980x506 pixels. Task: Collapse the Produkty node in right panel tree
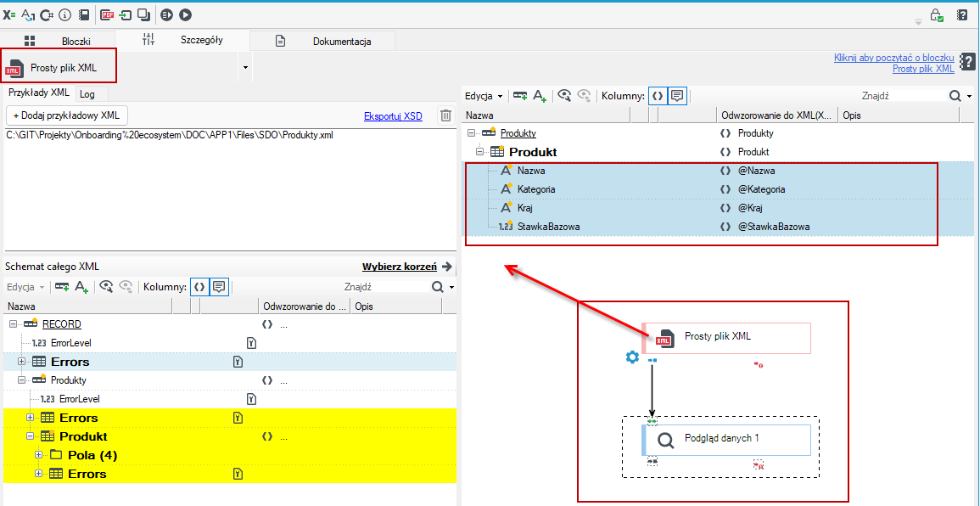[x=471, y=133]
